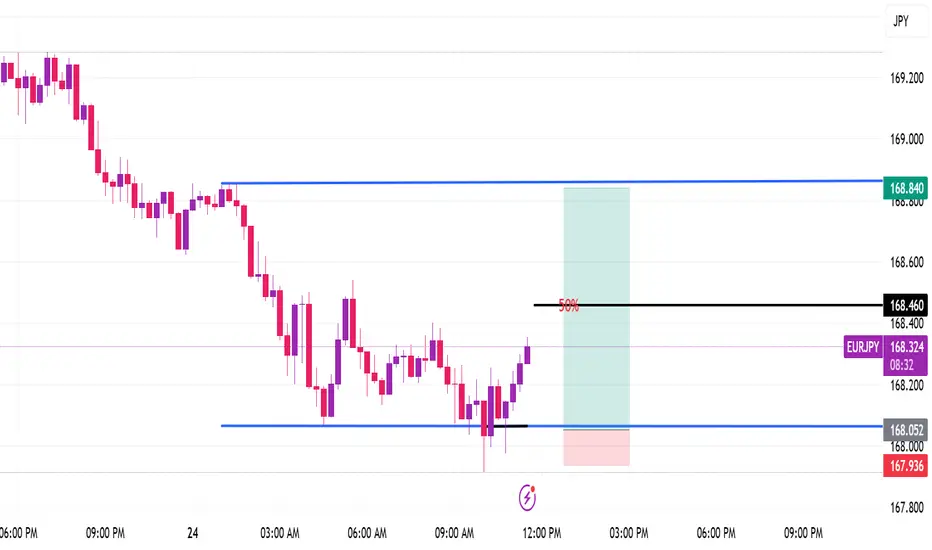This screenshot has width=932, height=550.
Task: Click the black 50% midpoint line
Action: 708,305
